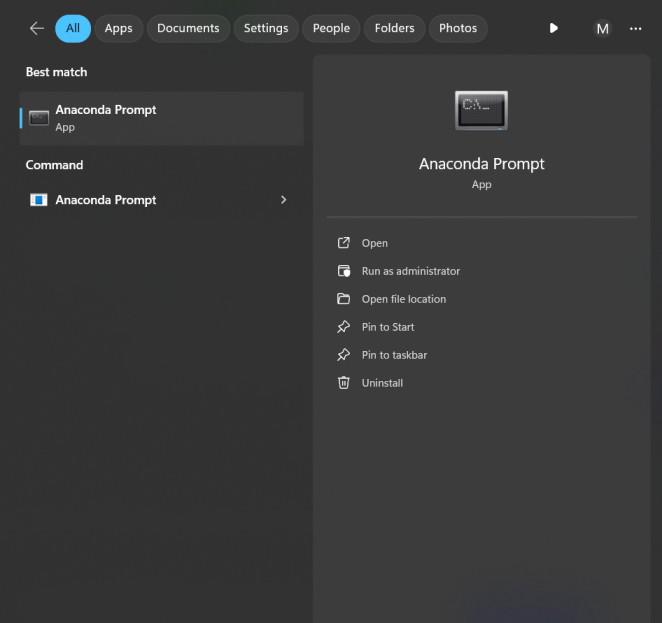This screenshot has width=662, height=623.
Task: Switch to the Settings filter tab
Action: (266, 28)
